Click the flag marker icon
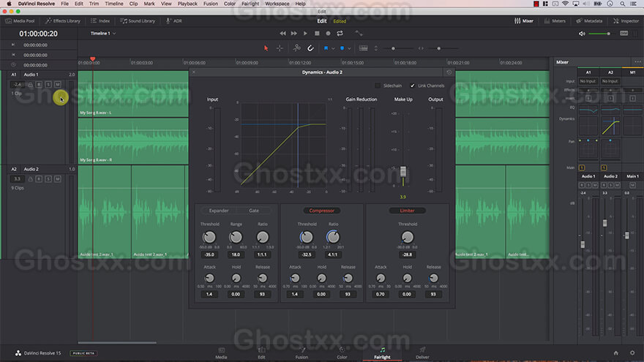 coord(326,48)
